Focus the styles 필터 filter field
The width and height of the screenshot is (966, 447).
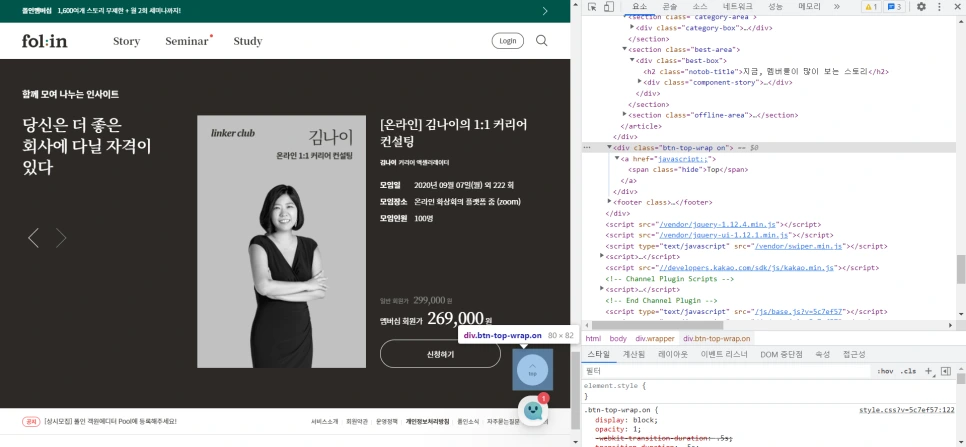(727, 371)
